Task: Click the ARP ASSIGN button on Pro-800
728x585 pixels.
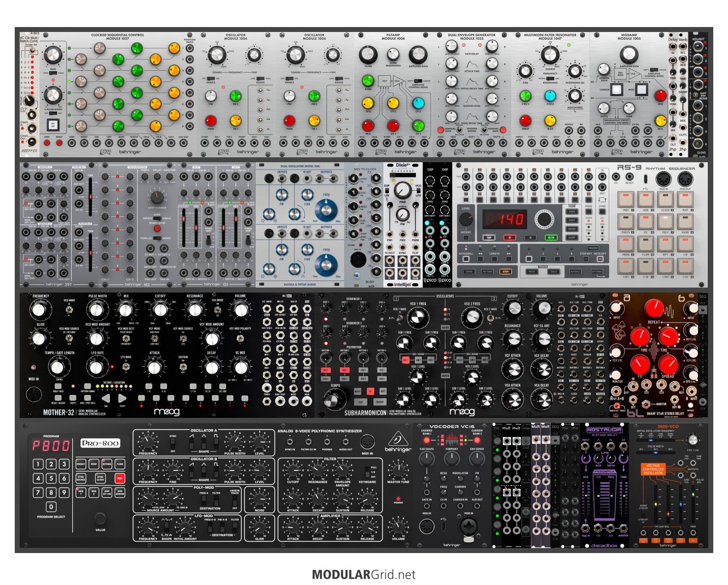Action: [x=119, y=492]
